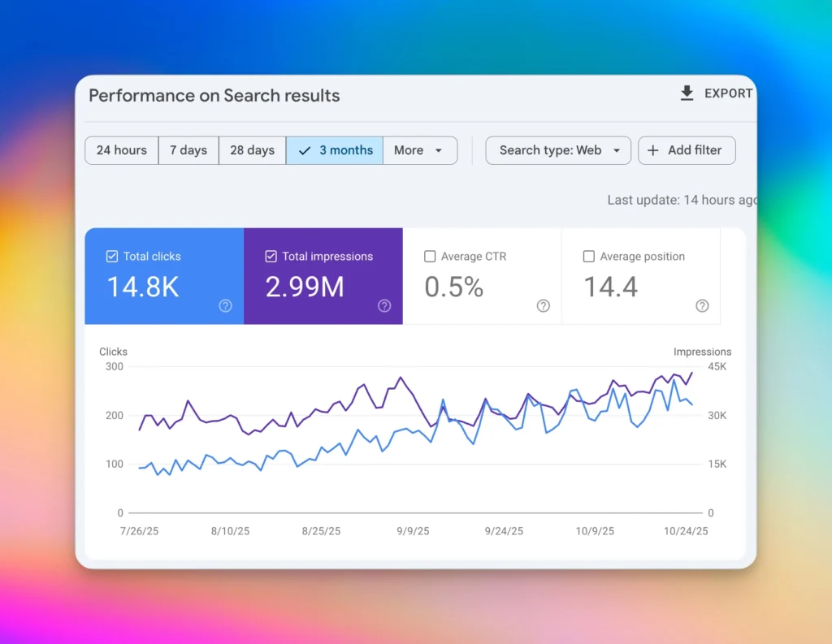Switch to the 28 days range
832x644 pixels.
click(x=252, y=150)
